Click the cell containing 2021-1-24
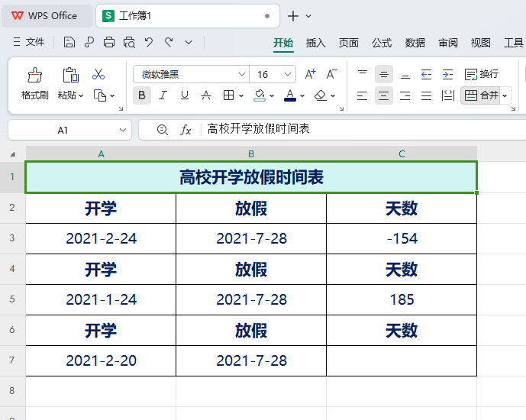 pyautogui.click(x=101, y=299)
